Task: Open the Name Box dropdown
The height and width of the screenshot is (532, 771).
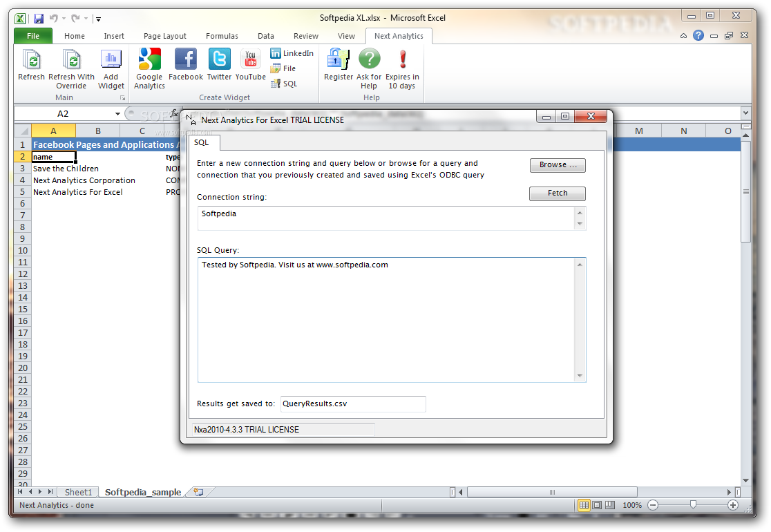Action: (x=117, y=113)
